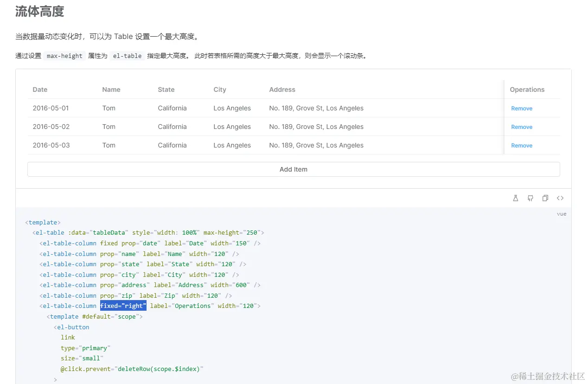Open the GitHub source icon
Viewport: 588px width, 384px height.
[530, 198]
